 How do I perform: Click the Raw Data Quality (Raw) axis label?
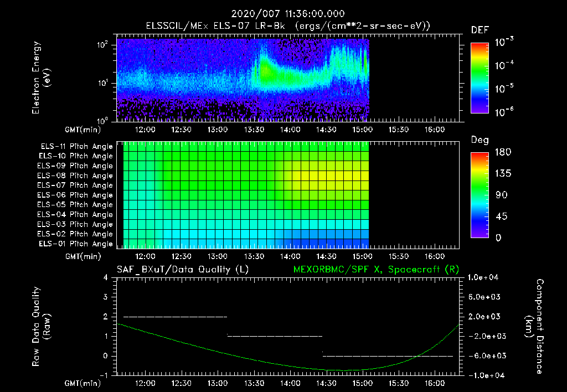click(41, 327)
